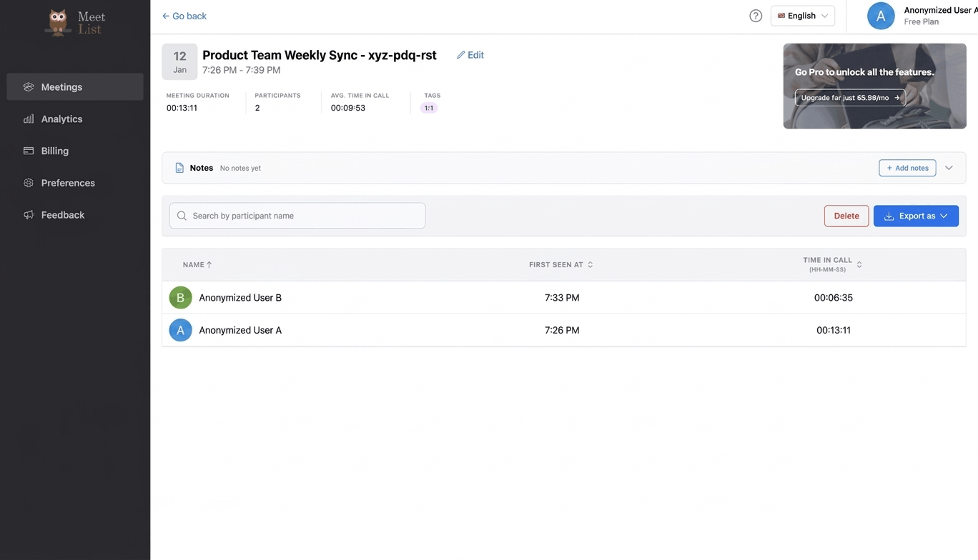Click the Notes document icon
Viewport: 978px width, 560px height.
click(x=179, y=168)
